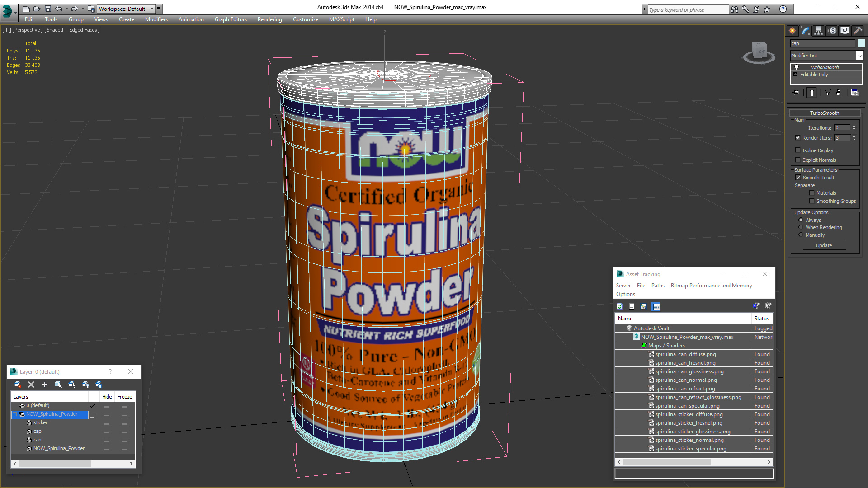Open the Create command panel tab

click(x=792, y=31)
